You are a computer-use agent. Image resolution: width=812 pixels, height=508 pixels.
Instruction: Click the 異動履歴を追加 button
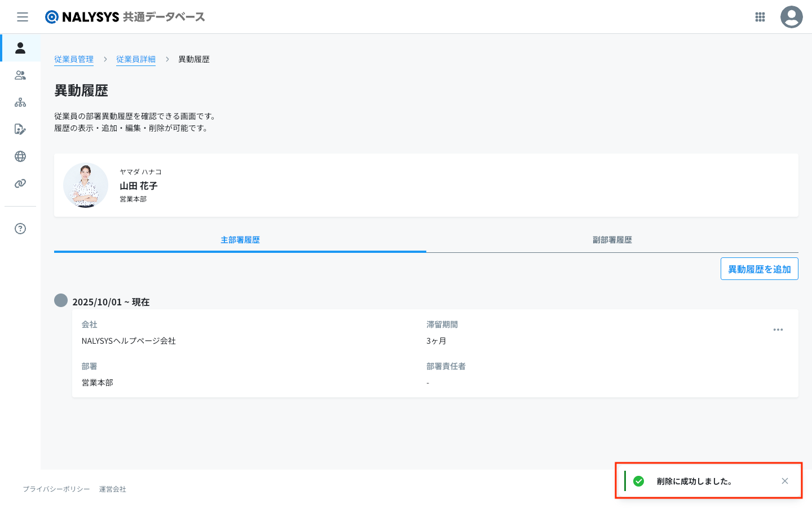[759, 269]
